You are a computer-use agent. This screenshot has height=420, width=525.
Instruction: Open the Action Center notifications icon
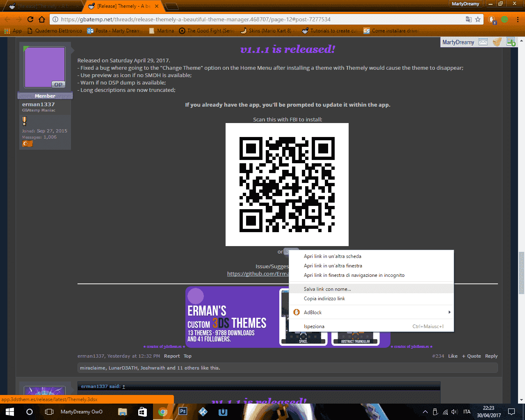[x=511, y=412]
